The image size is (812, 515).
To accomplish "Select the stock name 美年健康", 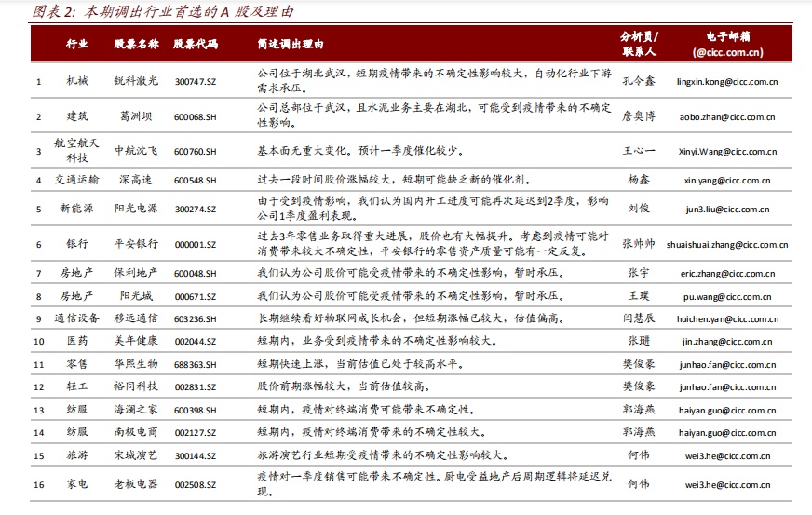I will (x=136, y=341).
